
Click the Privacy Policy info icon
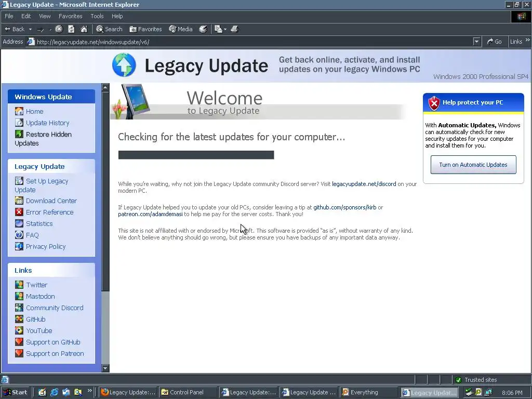[19, 246]
